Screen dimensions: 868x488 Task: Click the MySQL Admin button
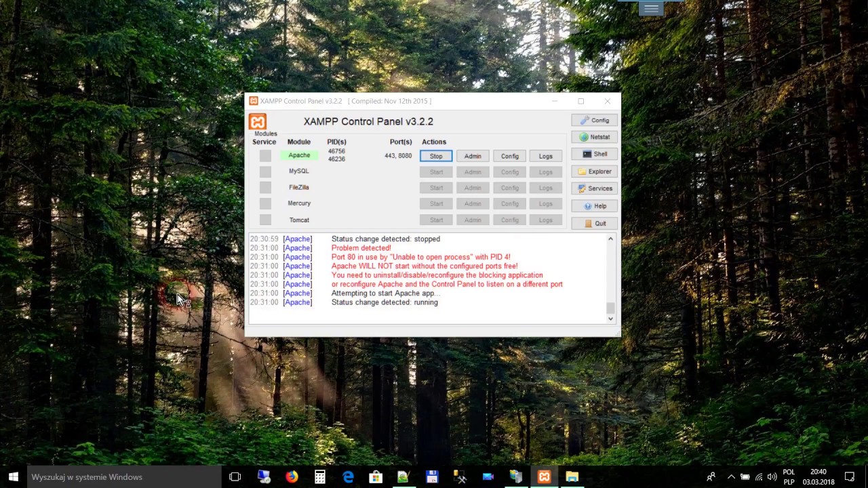[x=473, y=172]
